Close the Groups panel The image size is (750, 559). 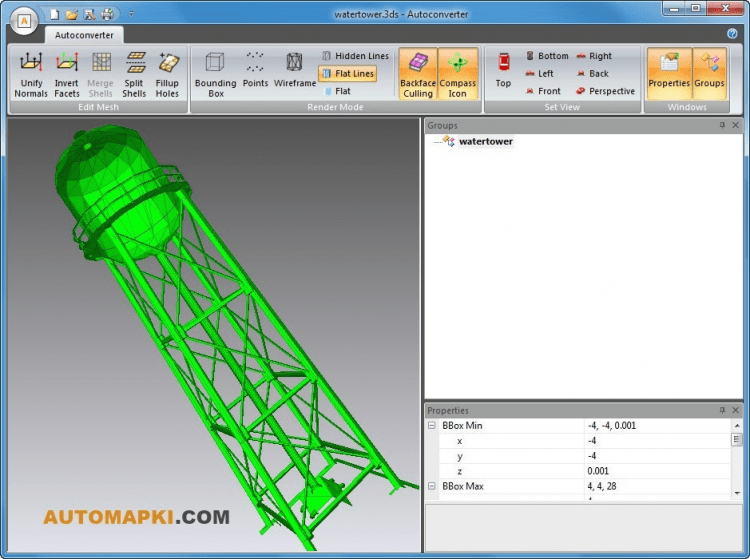[x=736, y=125]
